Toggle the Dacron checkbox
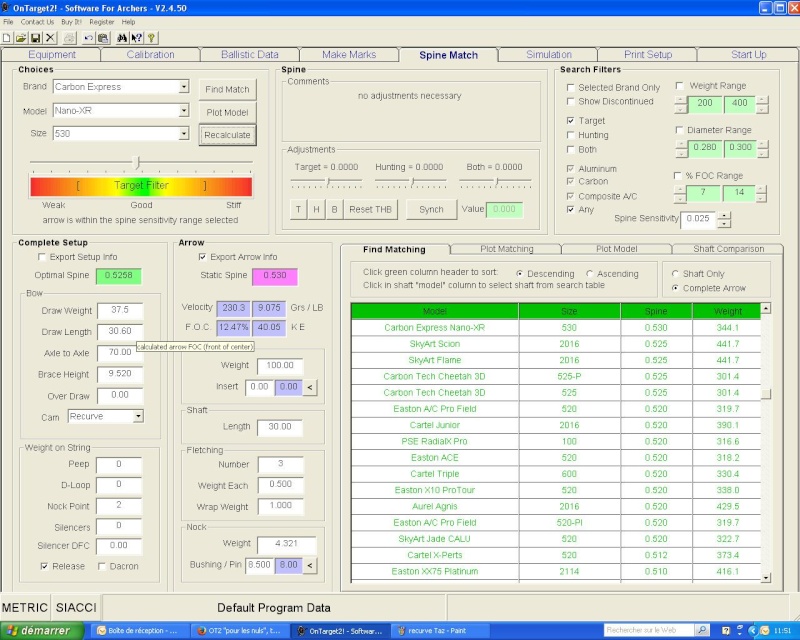800x640 pixels. pos(102,567)
